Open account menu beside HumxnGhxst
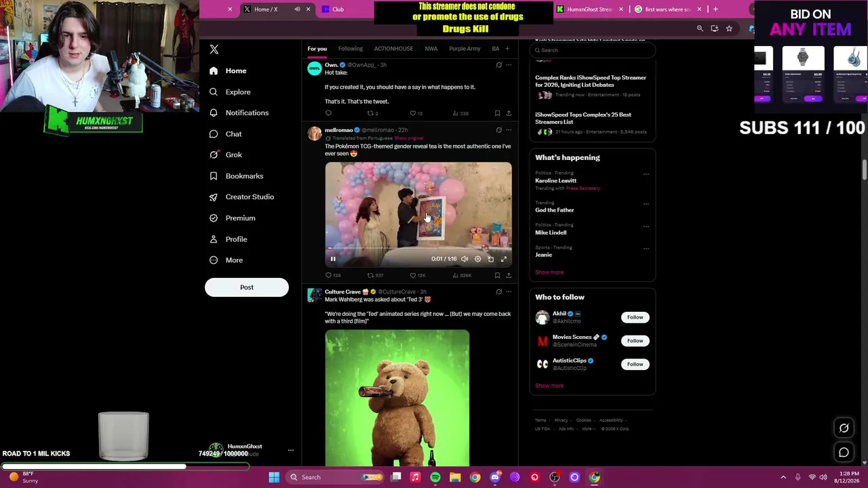This screenshot has width=868, height=488. (x=290, y=450)
